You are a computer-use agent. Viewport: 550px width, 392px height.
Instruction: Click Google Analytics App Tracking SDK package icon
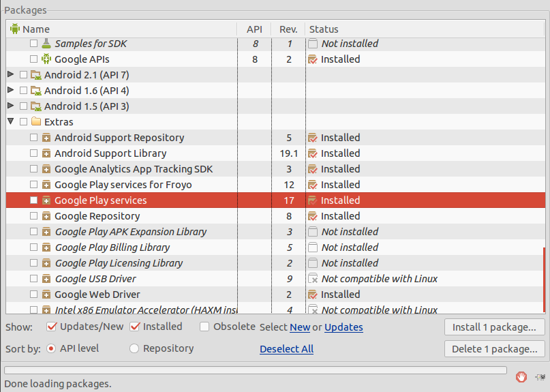tap(46, 169)
